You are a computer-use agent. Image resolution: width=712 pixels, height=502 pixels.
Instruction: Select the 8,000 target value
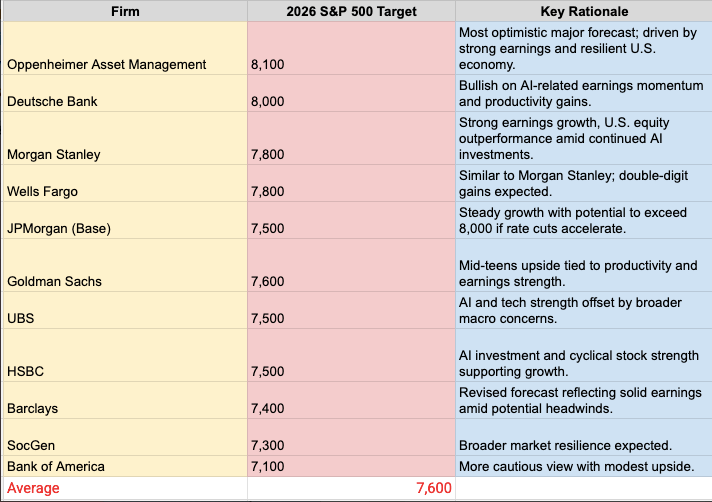[351, 93]
